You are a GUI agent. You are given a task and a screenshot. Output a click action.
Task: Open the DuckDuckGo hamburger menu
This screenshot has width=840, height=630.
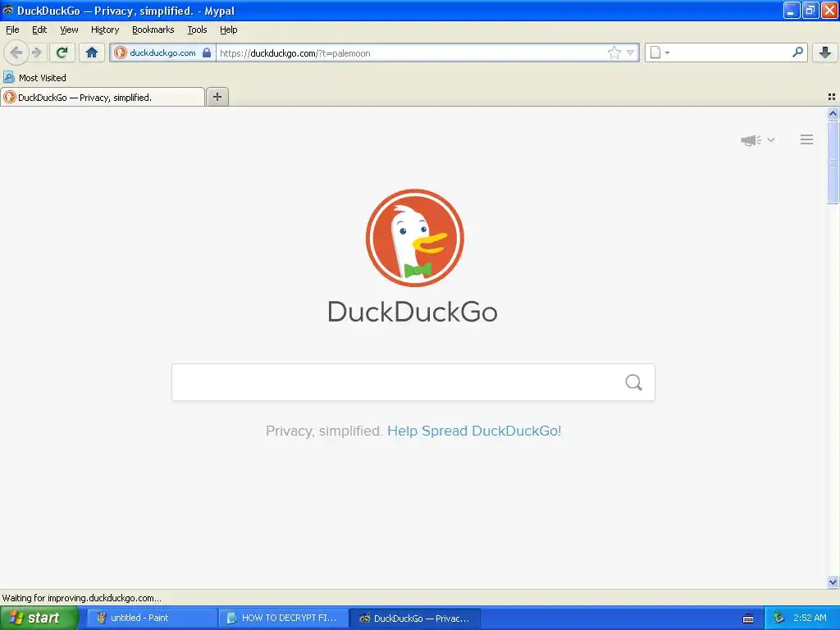click(x=807, y=139)
